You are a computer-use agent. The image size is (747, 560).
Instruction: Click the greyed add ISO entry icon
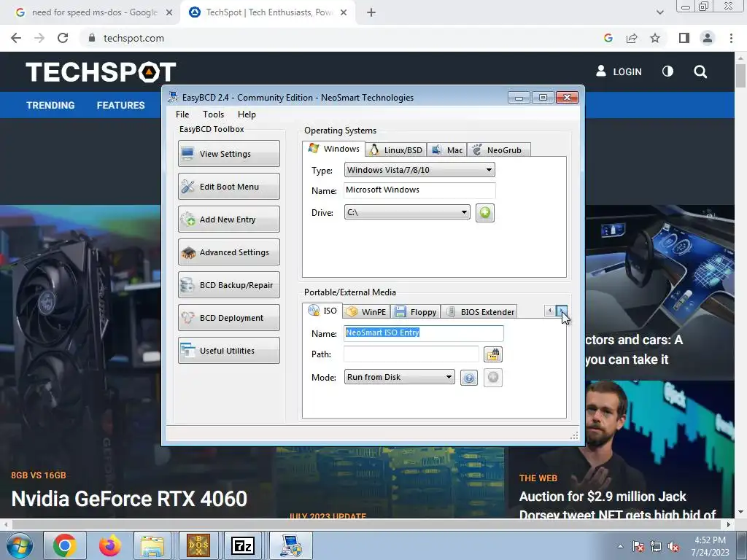coord(493,378)
